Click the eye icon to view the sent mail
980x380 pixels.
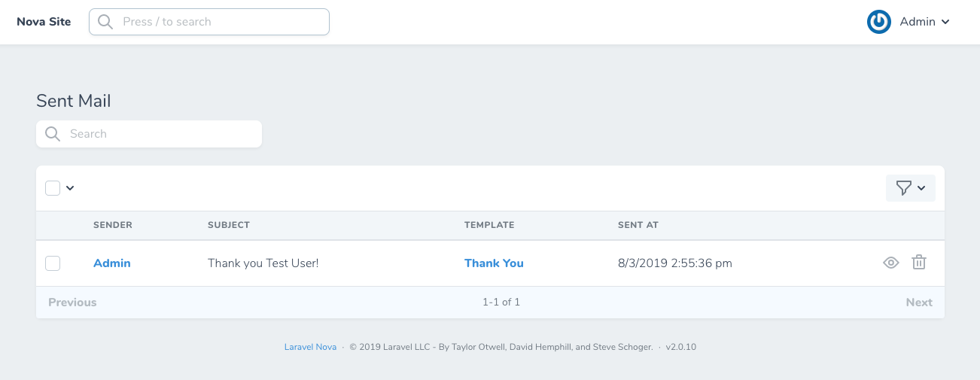pyautogui.click(x=891, y=263)
